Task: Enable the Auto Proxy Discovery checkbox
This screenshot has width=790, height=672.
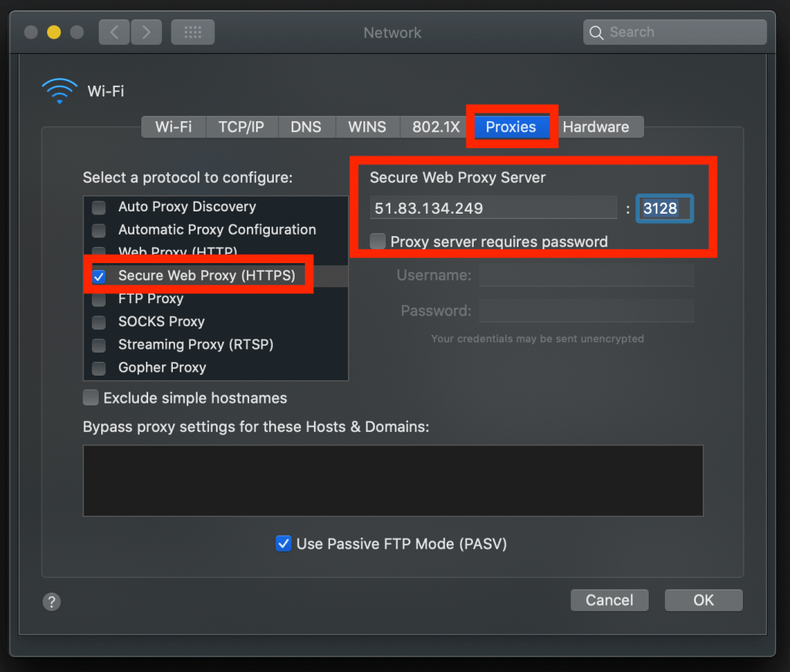Action: (100, 207)
